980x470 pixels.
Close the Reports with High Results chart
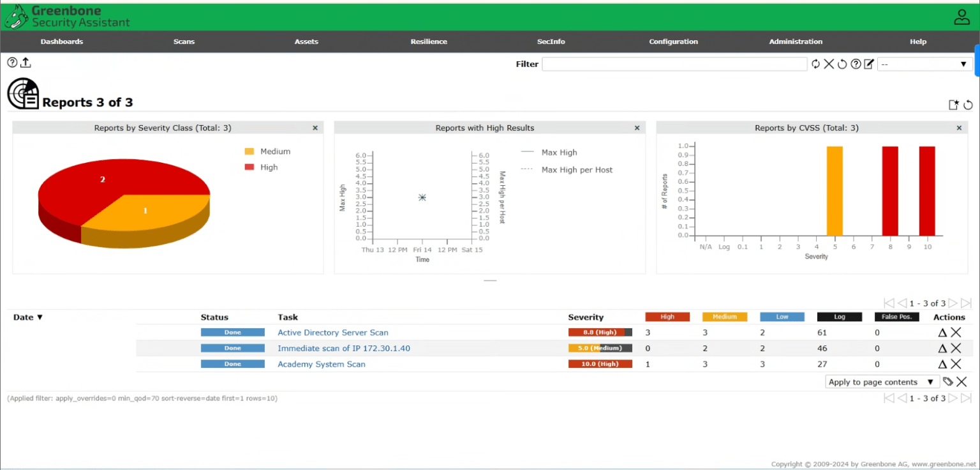pos(637,128)
